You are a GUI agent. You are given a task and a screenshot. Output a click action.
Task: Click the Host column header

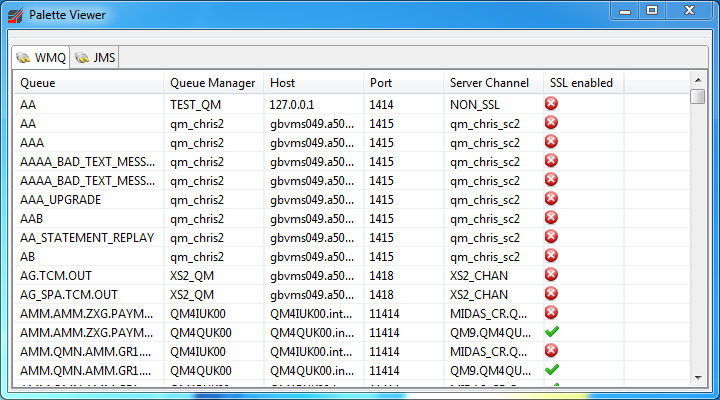[x=312, y=83]
